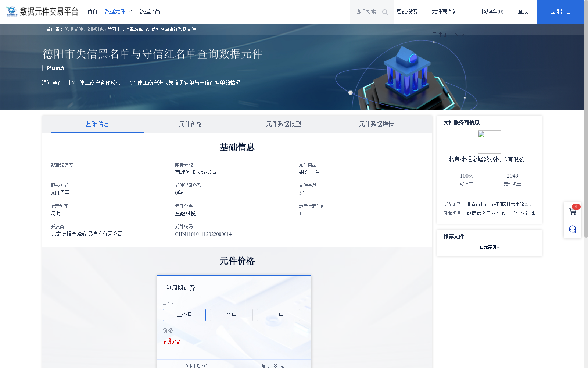Image resolution: width=588 pixels, height=368 pixels.
Task: Open 元件商入驻 page
Action: 445,11
